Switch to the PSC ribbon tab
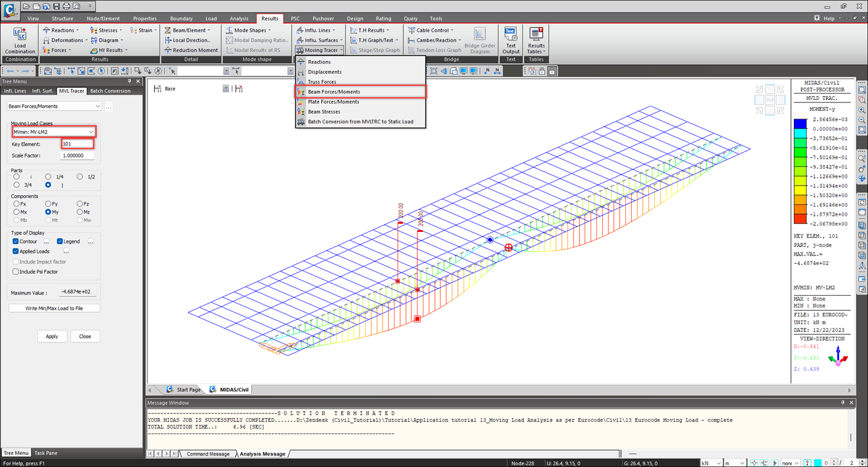 click(295, 19)
